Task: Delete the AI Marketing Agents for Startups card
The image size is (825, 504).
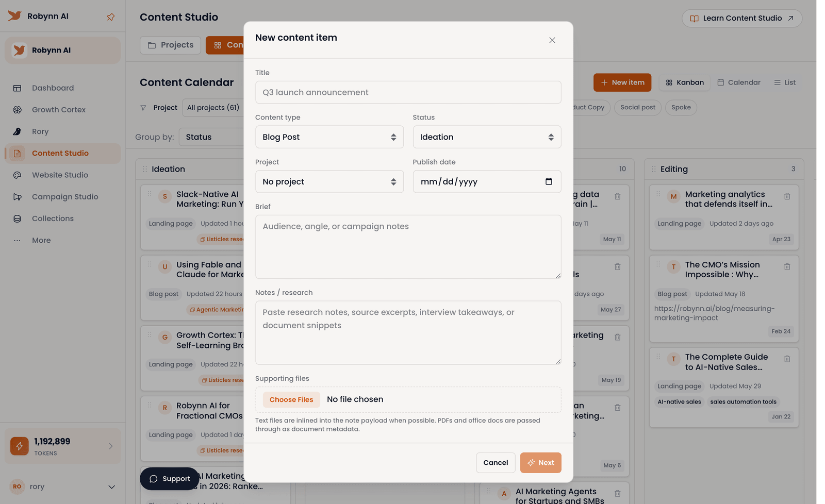Action: [x=617, y=494]
